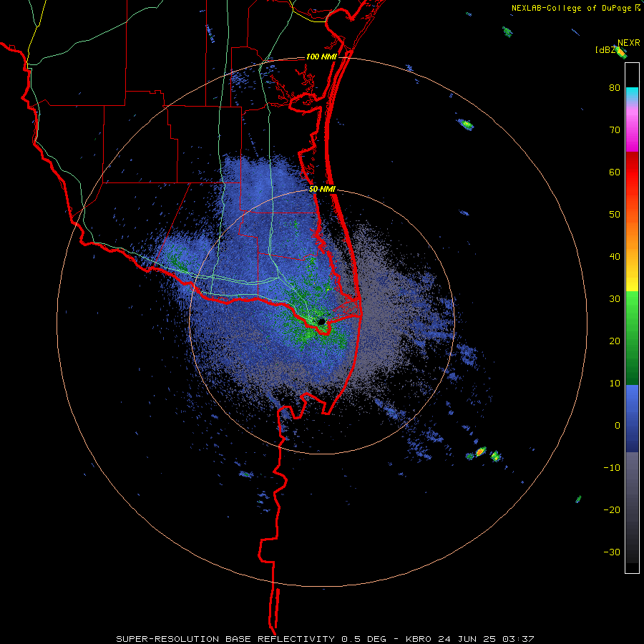This screenshot has height=644, width=644.
Task: Click the 50 NMI range ring label
Action: pos(323,190)
